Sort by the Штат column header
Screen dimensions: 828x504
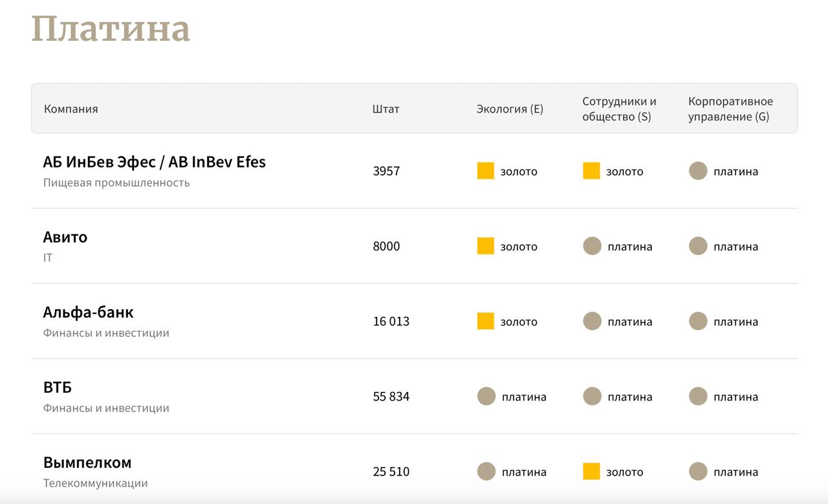coord(386,109)
